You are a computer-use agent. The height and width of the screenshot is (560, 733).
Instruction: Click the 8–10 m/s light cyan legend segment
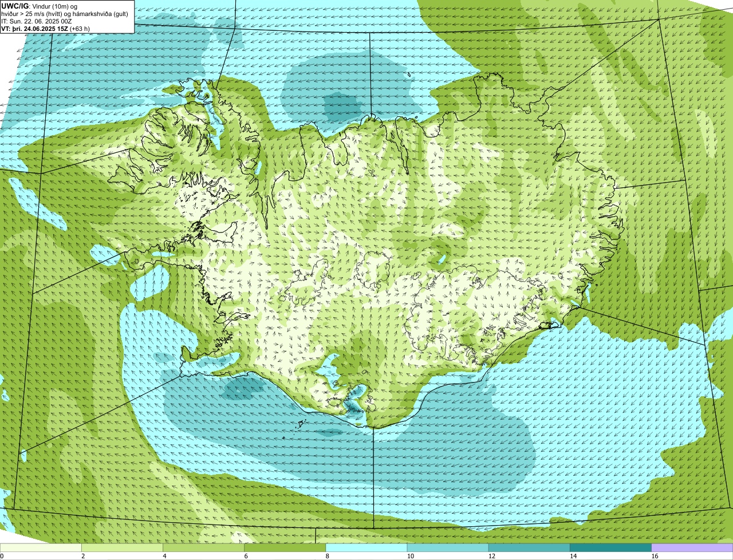coord(366,547)
